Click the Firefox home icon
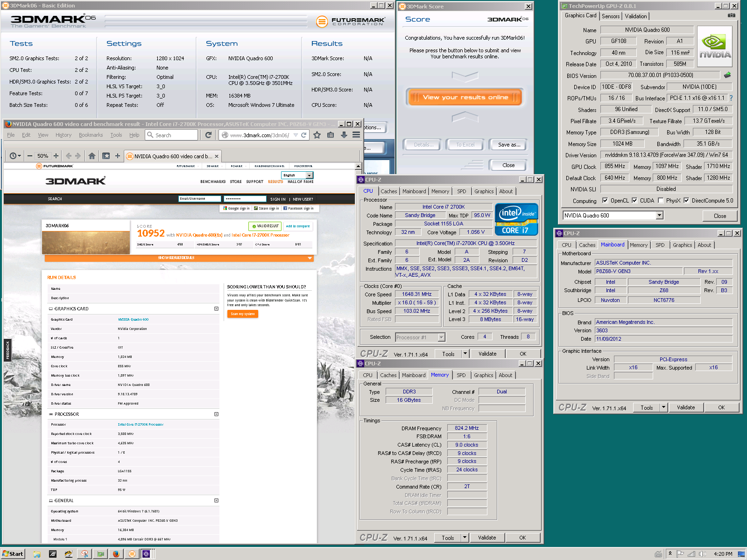747x560 pixels. [x=92, y=156]
